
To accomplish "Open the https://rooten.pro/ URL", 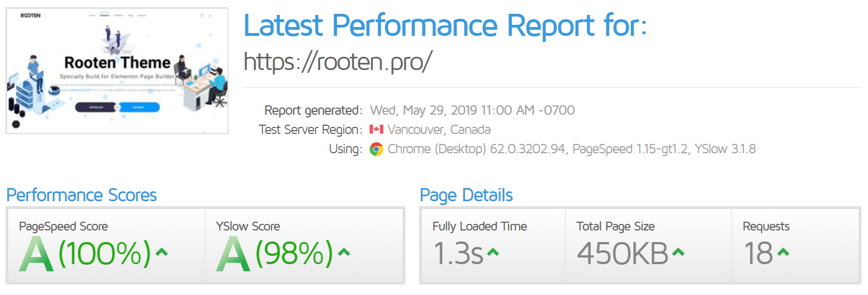I will click(x=338, y=61).
